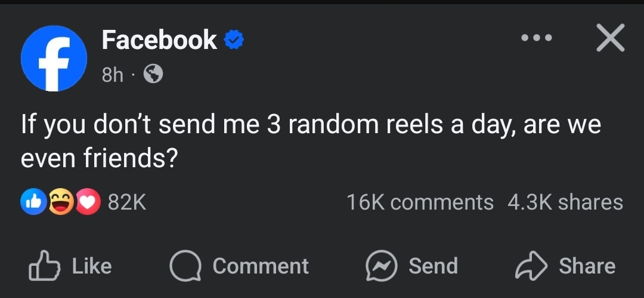Open the post timestamp 8h

(x=113, y=75)
